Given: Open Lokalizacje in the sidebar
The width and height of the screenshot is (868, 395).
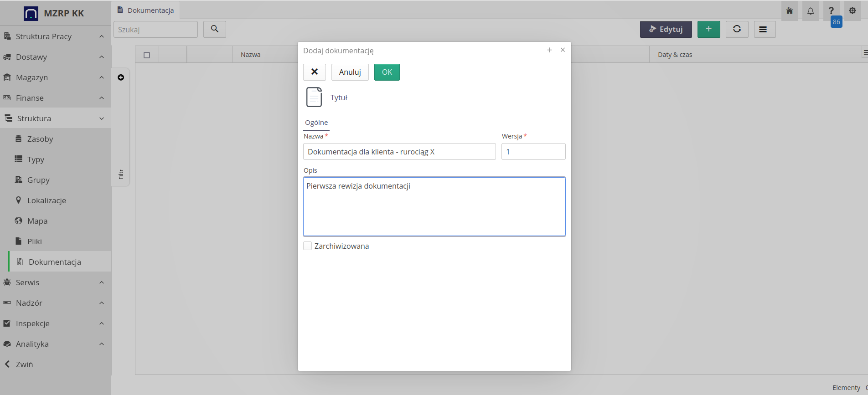Looking at the screenshot, I should 46,200.
